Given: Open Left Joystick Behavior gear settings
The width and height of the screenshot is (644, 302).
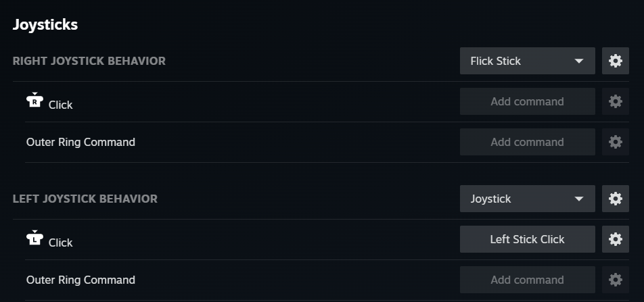Looking at the screenshot, I should click(x=615, y=199).
